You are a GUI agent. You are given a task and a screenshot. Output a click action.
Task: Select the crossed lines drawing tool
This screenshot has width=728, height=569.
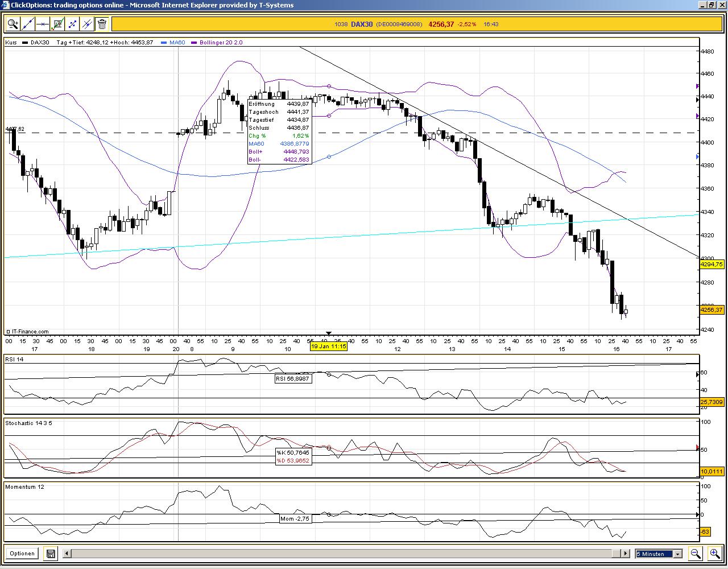point(86,23)
